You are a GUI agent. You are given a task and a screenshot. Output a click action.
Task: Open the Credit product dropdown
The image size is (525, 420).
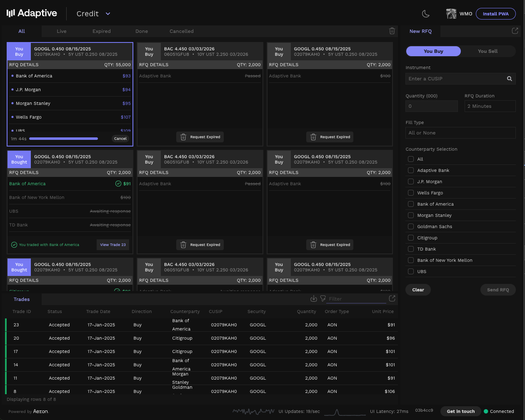pos(93,13)
